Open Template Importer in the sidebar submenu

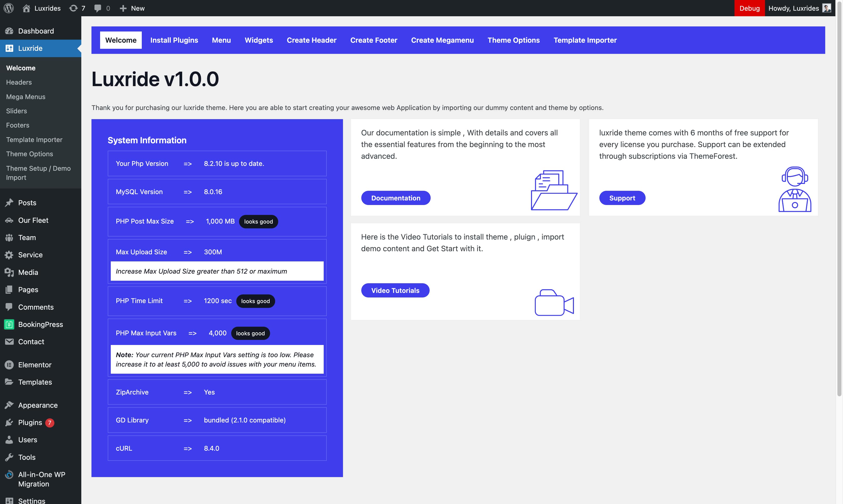[x=34, y=139]
